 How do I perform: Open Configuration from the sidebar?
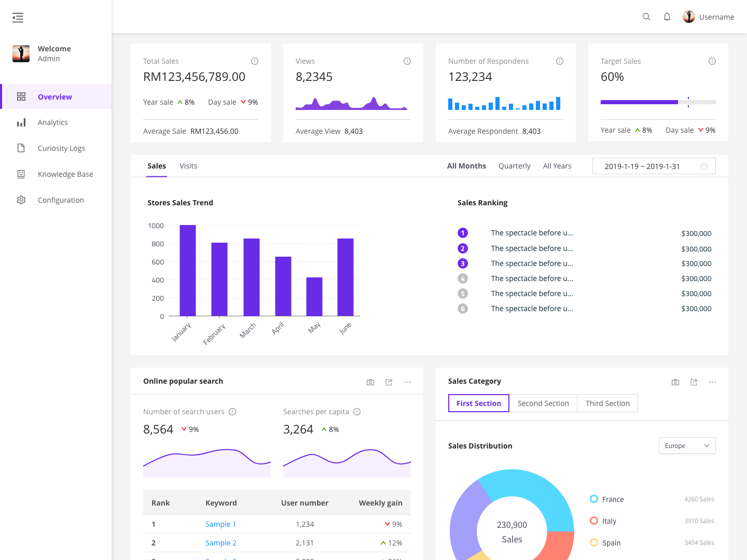click(x=61, y=200)
